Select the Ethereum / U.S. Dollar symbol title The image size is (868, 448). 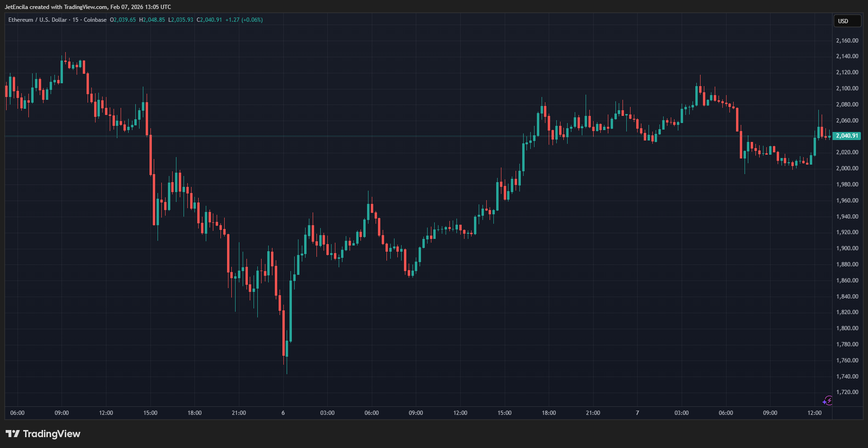pos(37,20)
